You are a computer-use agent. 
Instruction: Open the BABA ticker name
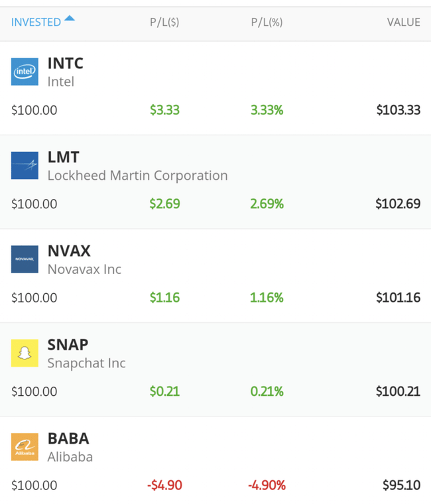(68, 439)
